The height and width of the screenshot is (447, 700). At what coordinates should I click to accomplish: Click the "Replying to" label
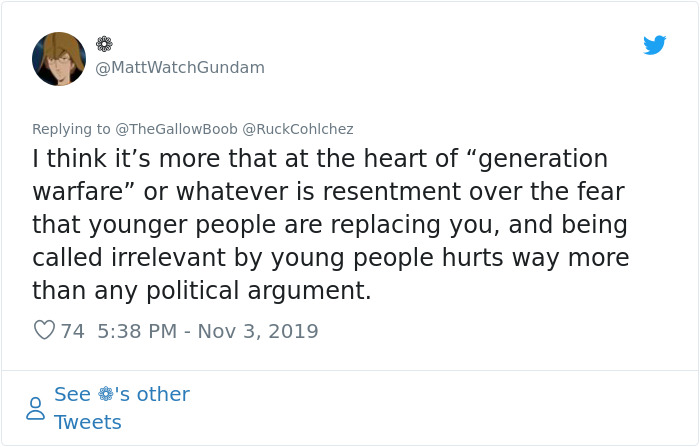pyautogui.click(x=72, y=129)
